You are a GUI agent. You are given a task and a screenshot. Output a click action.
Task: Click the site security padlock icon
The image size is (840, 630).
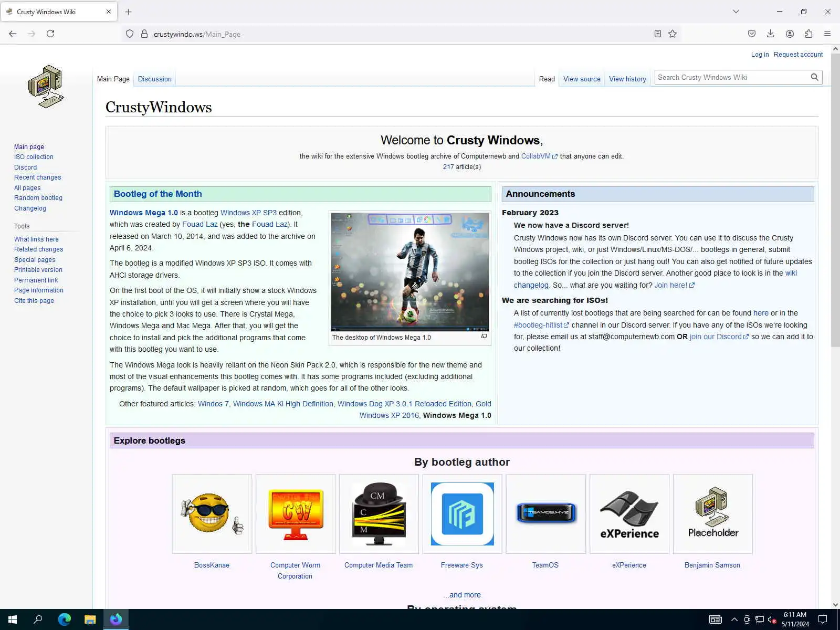tap(144, 34)
